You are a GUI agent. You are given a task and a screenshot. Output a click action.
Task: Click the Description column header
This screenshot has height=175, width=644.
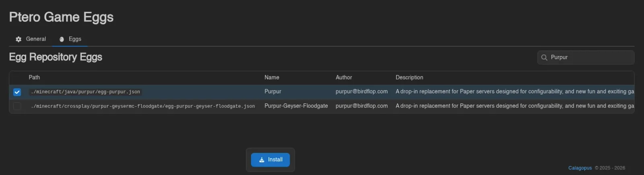coord(409,77)
